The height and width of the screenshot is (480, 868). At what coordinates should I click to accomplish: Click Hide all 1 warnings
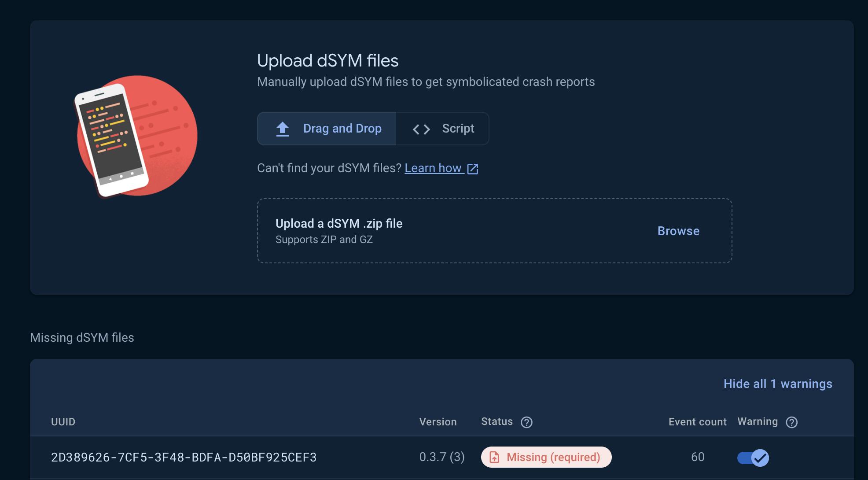pyautogui.click(x=777, y=384)
